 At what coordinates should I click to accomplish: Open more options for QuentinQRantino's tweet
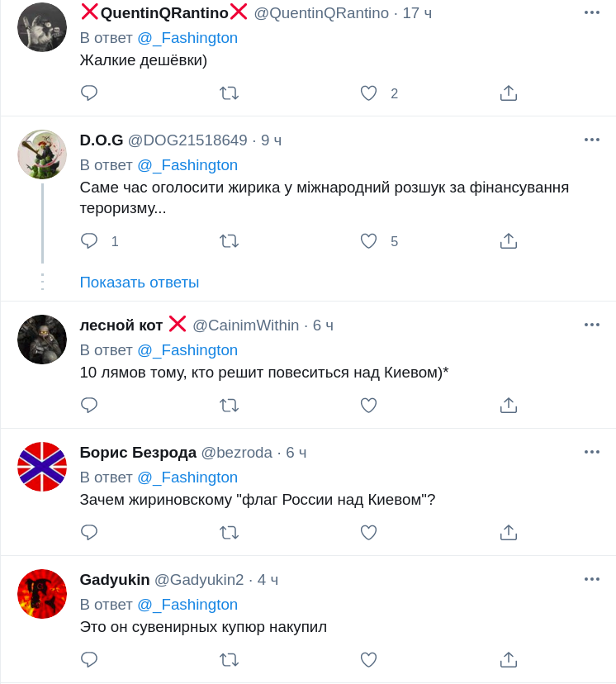click(591, 12)
